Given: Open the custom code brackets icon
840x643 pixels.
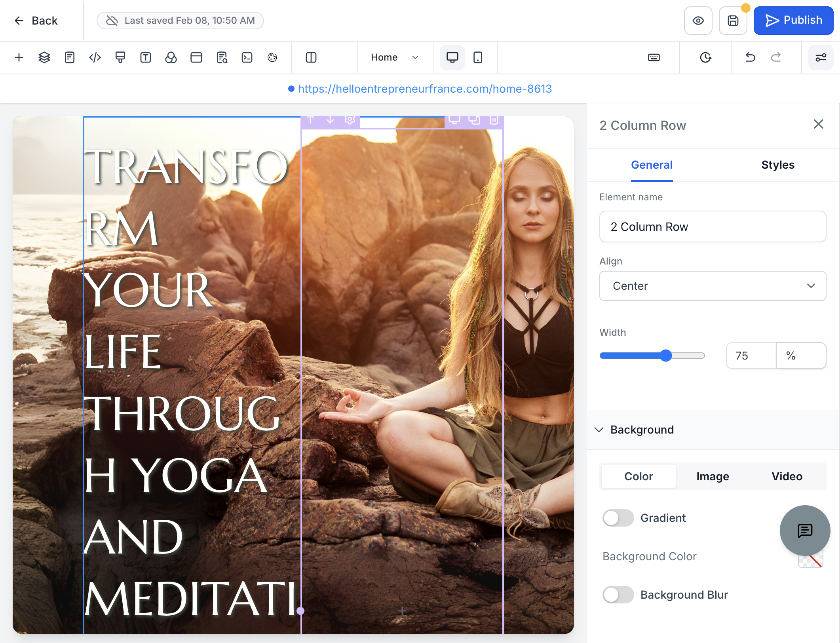Looking at the screenshot, I should coord(95,58).
